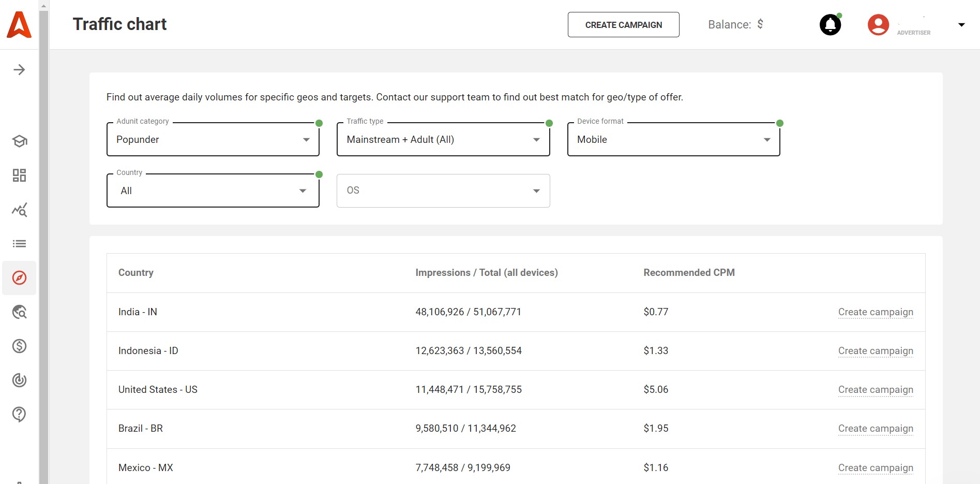Click Create campaign link for United States
Screen dimensions: 980x484
point(876,390)
